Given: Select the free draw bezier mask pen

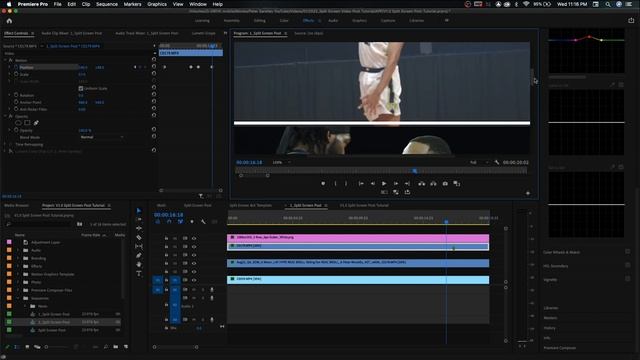Looking at the screenshot, I should 36,123.
